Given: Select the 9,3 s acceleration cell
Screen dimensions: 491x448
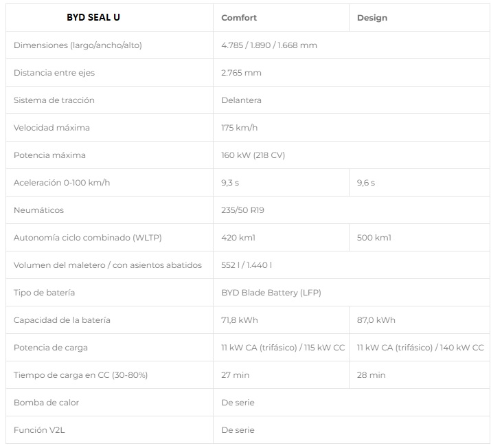Looking at the screenshot, I should pyautogui.click(x=231, y=183).
